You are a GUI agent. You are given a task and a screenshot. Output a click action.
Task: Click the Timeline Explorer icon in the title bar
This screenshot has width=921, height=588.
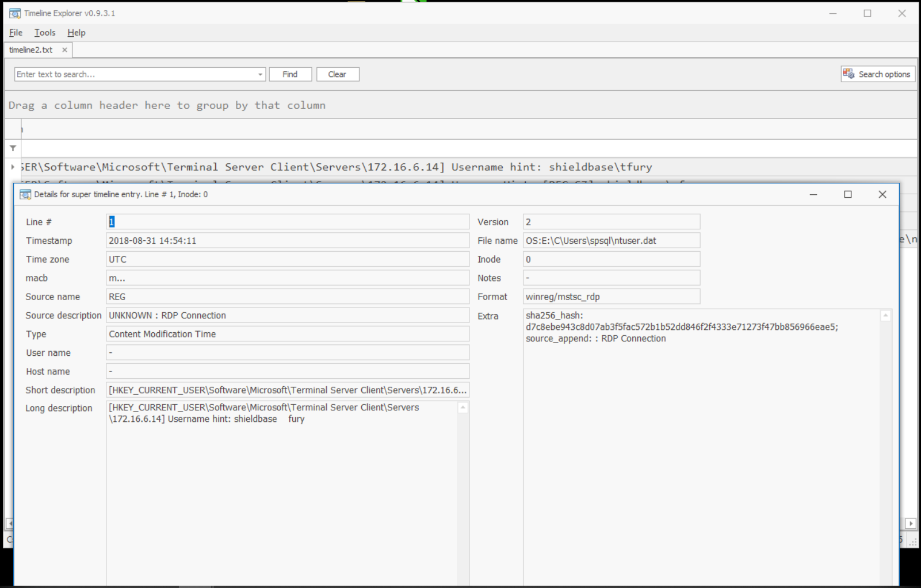(x=14, y=12)
